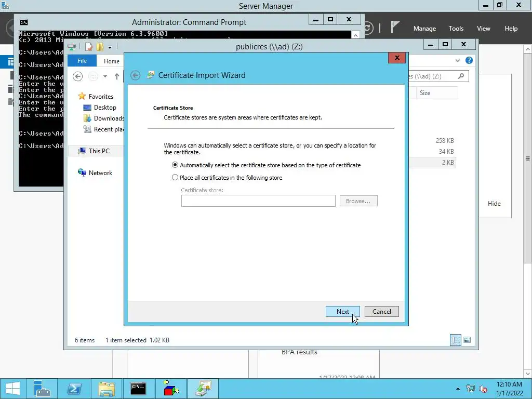
Task: Open the File tab in Explorer
Action: (x=82, y=61)
